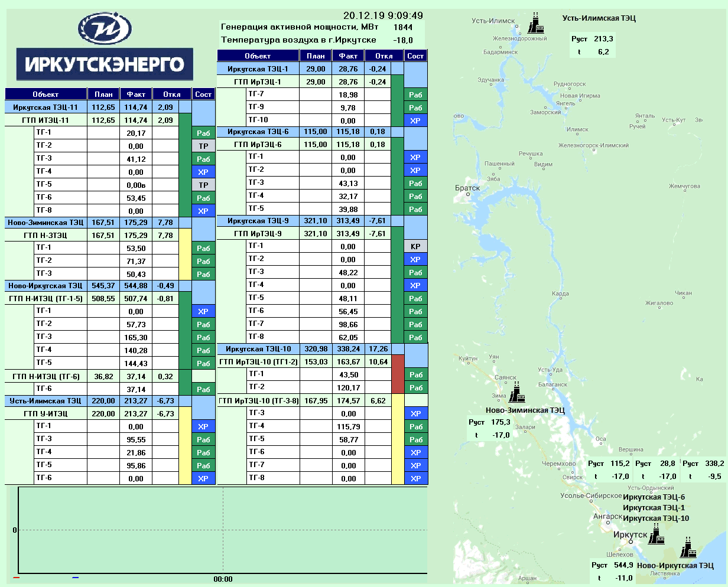Click the fact value 18,98 for ТГ-7
The image size is (728, 587).
tap(348, 95)
